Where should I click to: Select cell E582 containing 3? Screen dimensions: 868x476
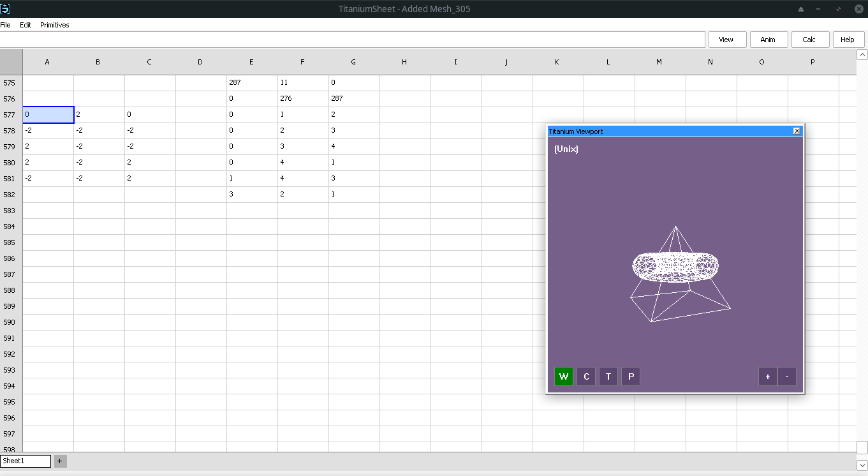(252, 195)
